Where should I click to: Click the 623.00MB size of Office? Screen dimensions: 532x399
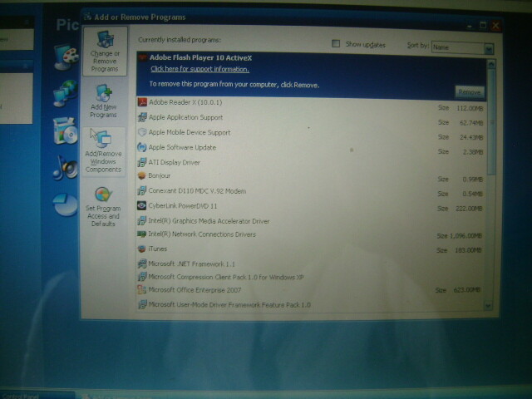[466, 290]
